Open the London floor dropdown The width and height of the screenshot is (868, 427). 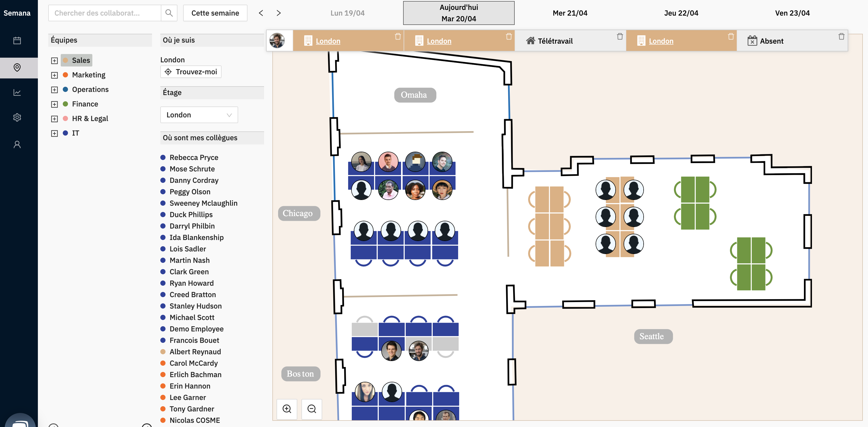(199, 115)
